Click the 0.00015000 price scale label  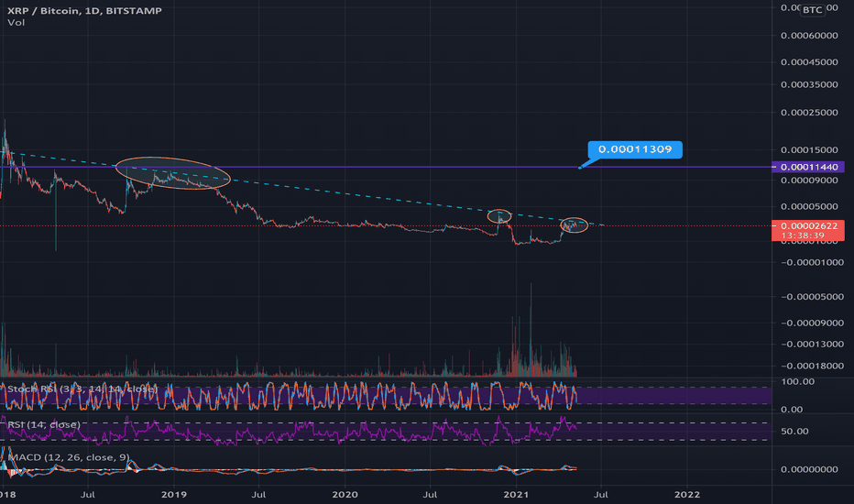[x=809, y=150]
